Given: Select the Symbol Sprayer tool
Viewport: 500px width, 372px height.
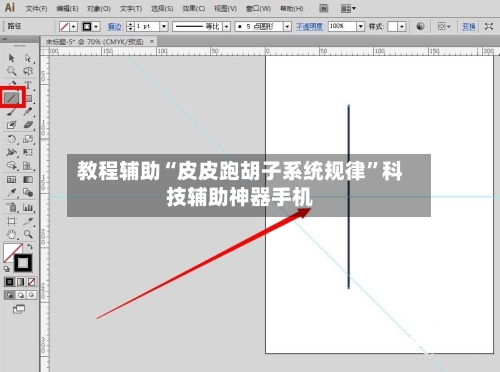Looking at the screenshot, I should pos(11,207).
